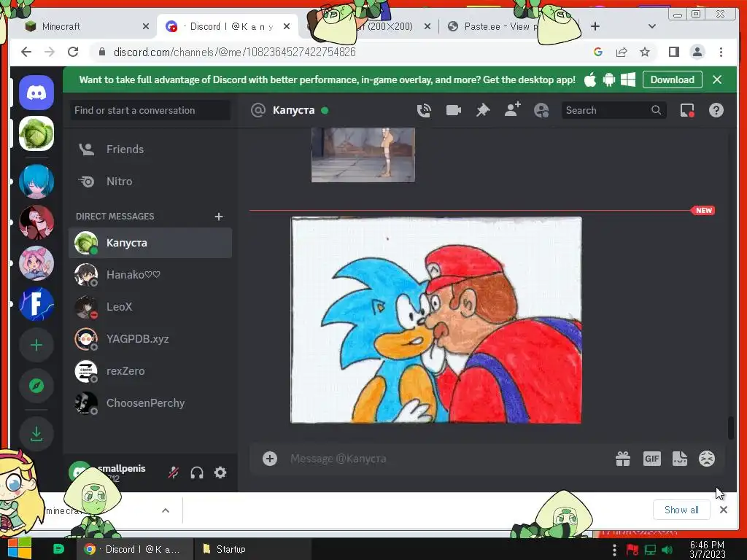The image size is (747, 560).
Task: Click the chat scrollbar thumb
Action: click(x=731, y=428)
